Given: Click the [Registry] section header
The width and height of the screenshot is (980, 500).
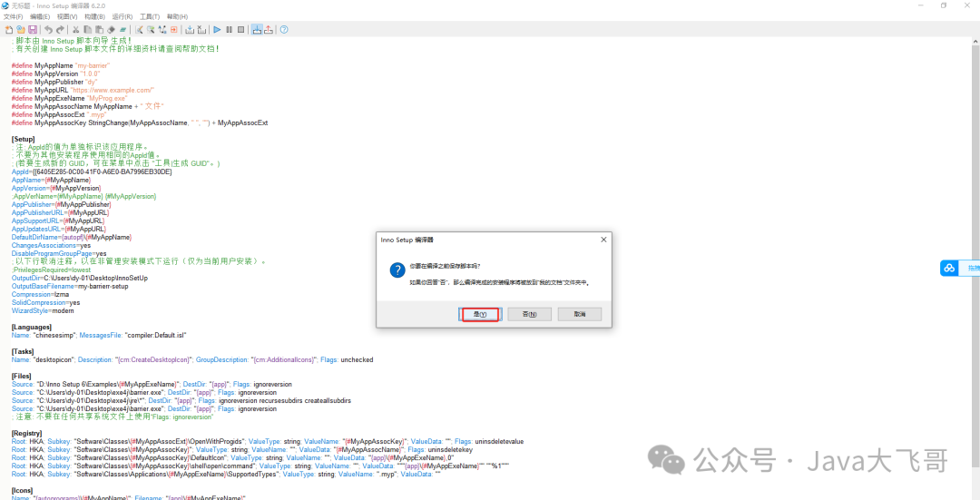Looking at the screenshot, I should [x=27, y=433].
